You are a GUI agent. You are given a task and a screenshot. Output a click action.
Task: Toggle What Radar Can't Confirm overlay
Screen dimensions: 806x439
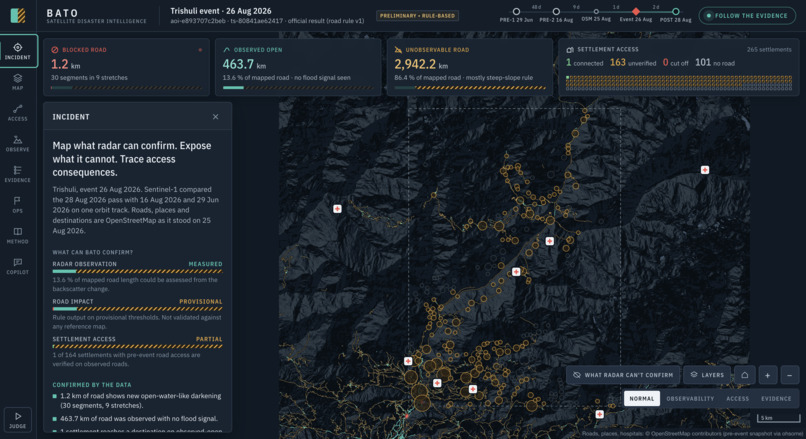pos(623,375)
